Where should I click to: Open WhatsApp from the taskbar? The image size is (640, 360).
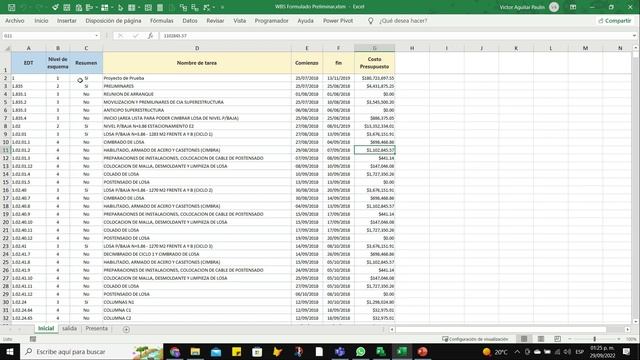[360, 351]
